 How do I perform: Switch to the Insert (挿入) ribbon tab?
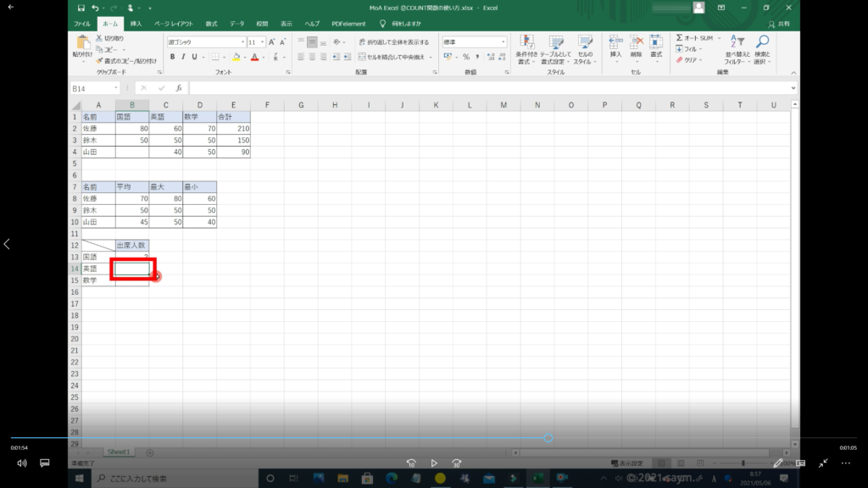pos(136,24)
